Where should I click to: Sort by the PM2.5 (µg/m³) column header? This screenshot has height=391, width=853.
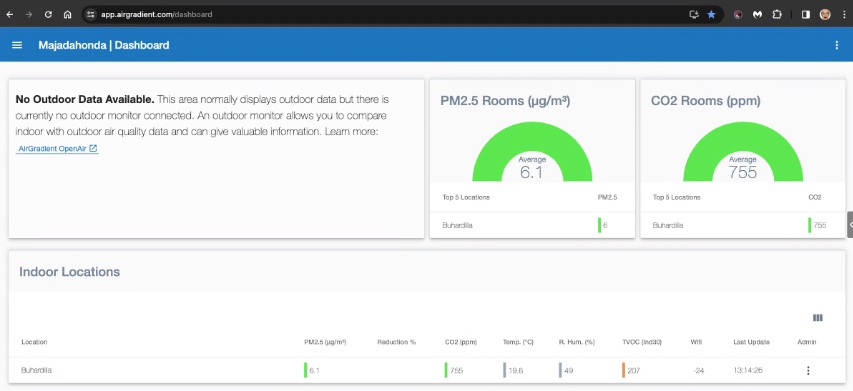pos(325,342)
